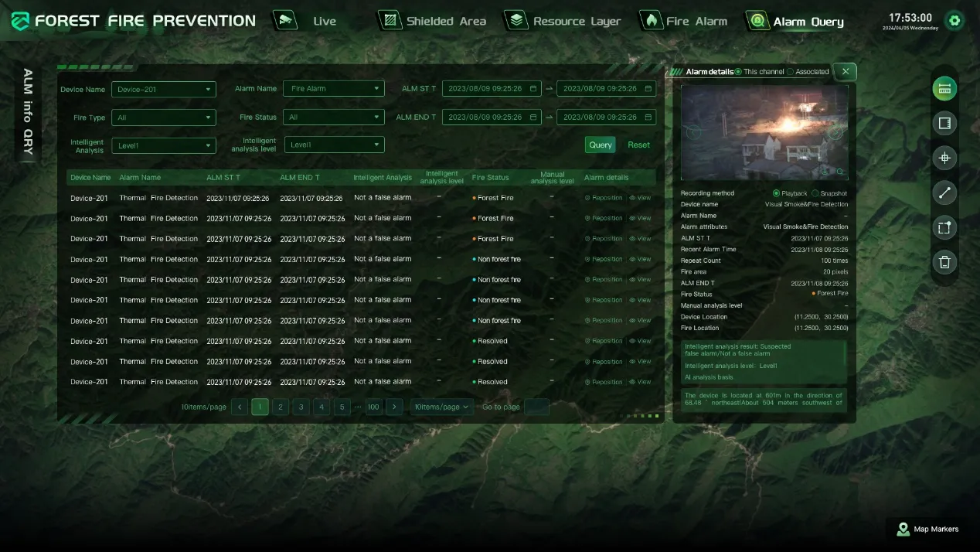Select the Associated radio option
The height and width of the screenshot is (552, 980).
click(x=791, y=72)
